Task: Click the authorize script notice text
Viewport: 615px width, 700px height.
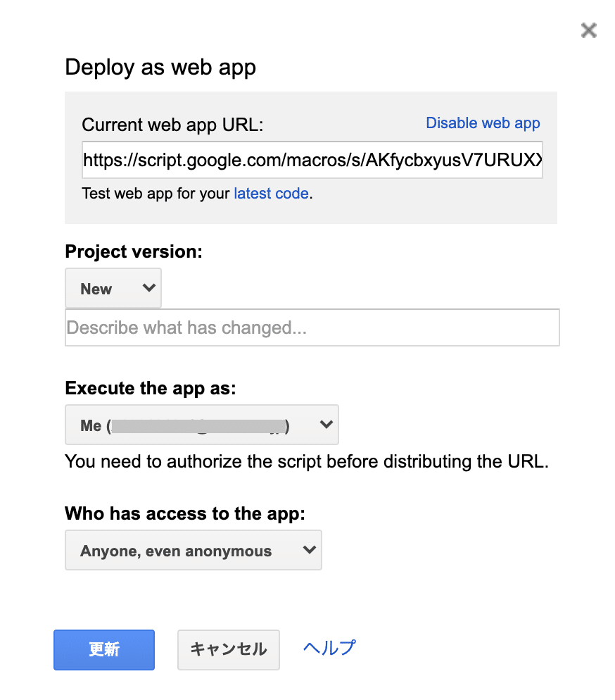Action: click(x=305, y=462)
